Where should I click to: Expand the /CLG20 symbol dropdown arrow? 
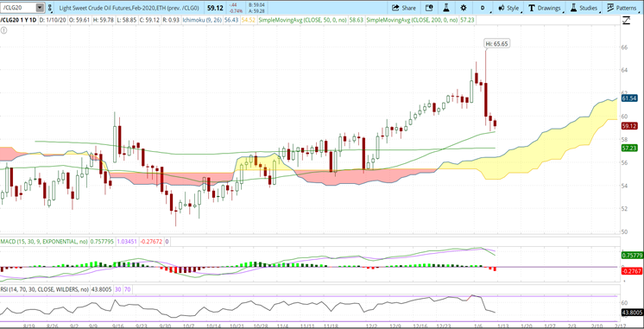tap(40, 8)
